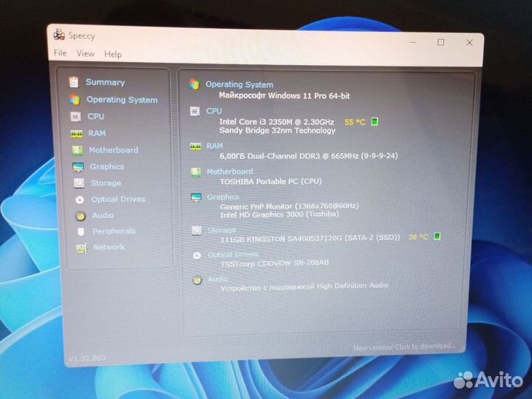Click the Graphics monitor icon in sidebar
532x399 pixels.
coord(78,167)
